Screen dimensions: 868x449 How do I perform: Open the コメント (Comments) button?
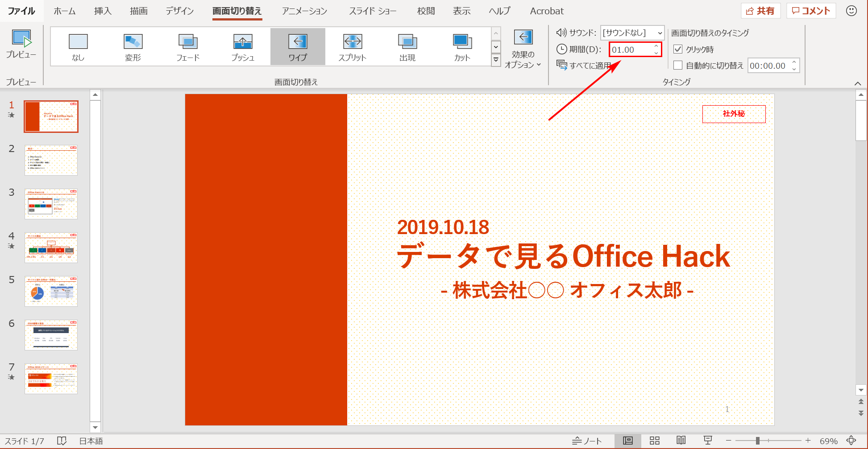click(x=811, y=11)
